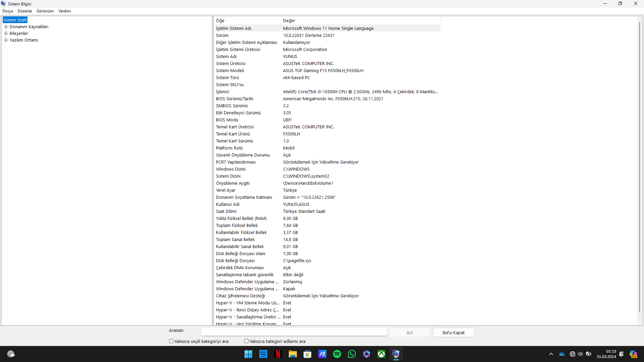Select the BIOS Modu UEFI row
Screen dimensions: 644x362
coord(327,120)
